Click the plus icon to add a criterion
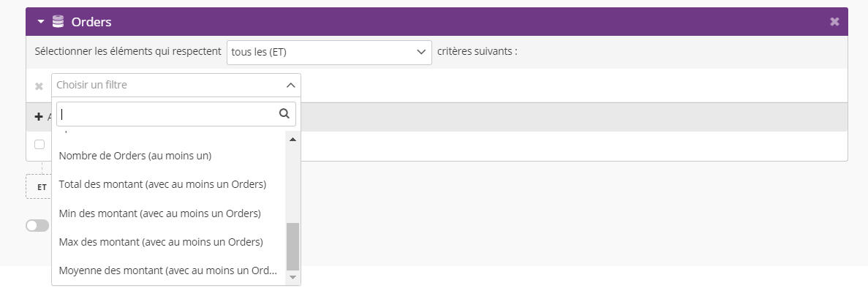The height and width of the screenshot is (299, 868). click(x=39, y=117)
